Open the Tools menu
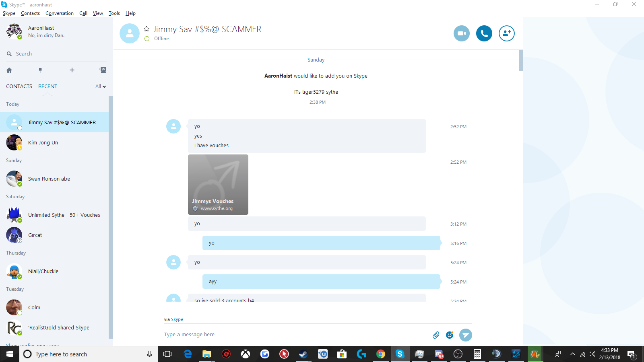The width and height of the screenshot is (644, 362). point(114,13)
